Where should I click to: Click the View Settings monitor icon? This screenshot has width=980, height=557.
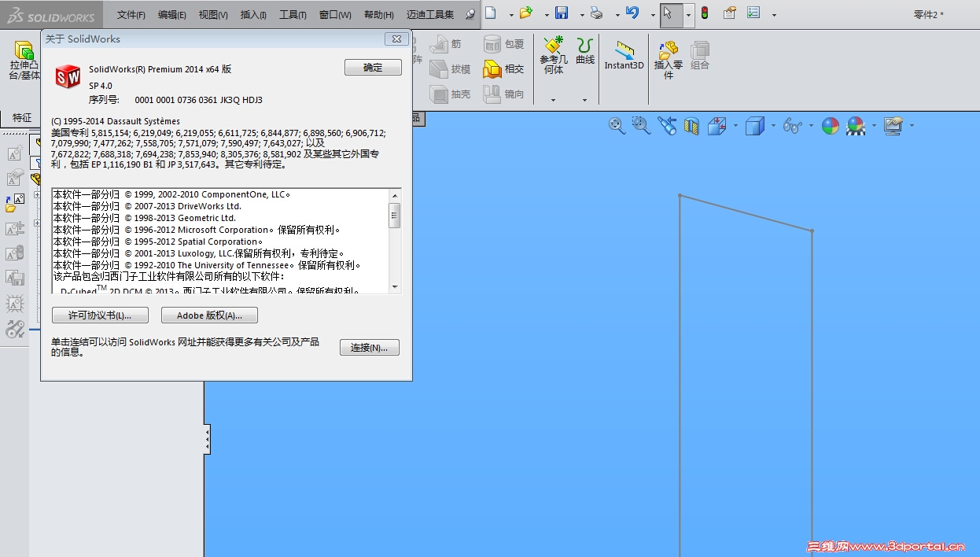[893, 126]
